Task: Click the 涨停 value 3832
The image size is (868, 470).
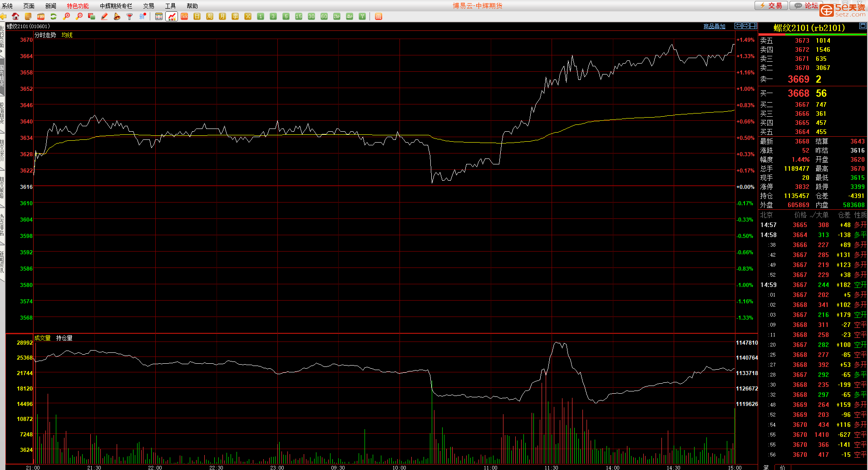Action: [x=802, y=187]
